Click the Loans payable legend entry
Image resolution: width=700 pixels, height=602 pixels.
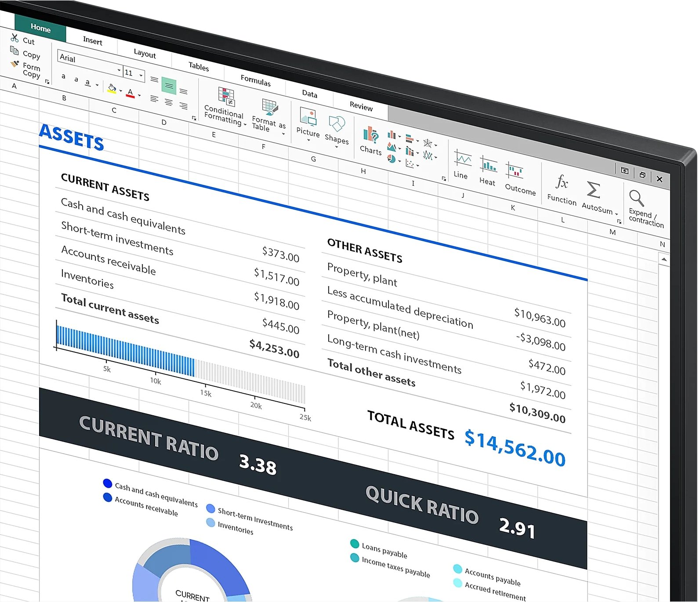click(x=379, y=548)
